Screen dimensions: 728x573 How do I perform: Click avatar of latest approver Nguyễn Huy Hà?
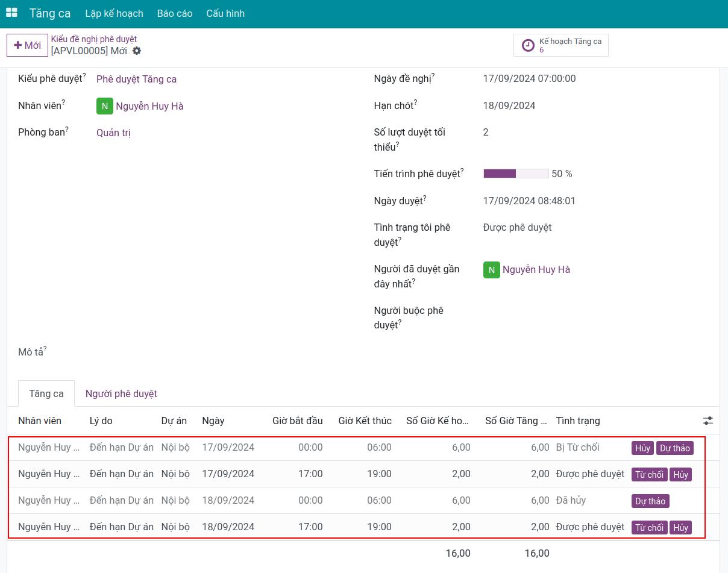(x=491, y=270)
